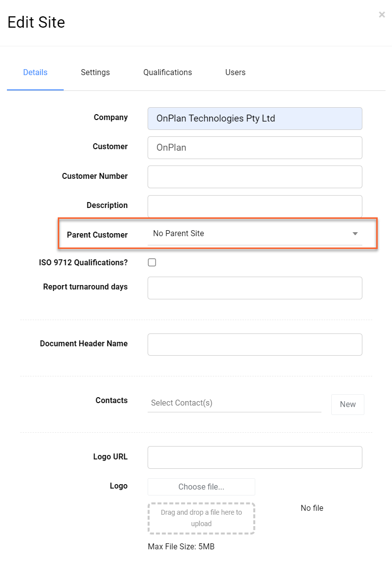Image resolution: width=392 pixels, height=576 pixels.
Task: Click the No file text
Action: [x=312, y=508]
